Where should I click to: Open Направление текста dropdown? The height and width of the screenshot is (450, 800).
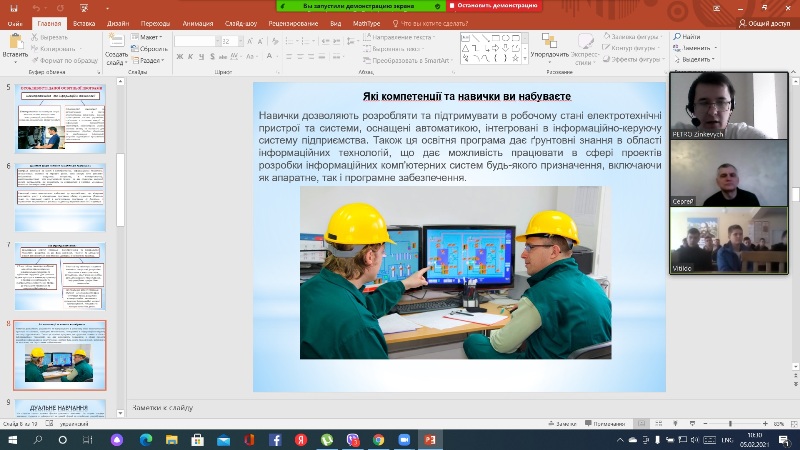[x=399, y=37]
